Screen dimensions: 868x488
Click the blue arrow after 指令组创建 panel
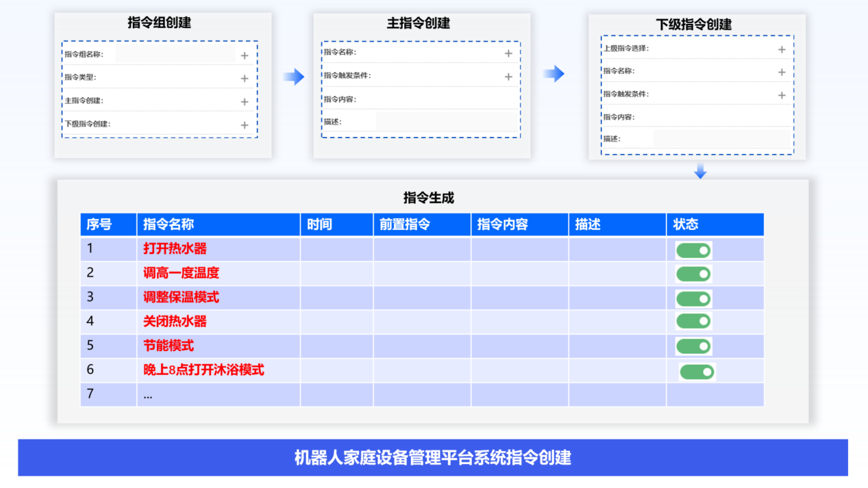tap(294, 77)
